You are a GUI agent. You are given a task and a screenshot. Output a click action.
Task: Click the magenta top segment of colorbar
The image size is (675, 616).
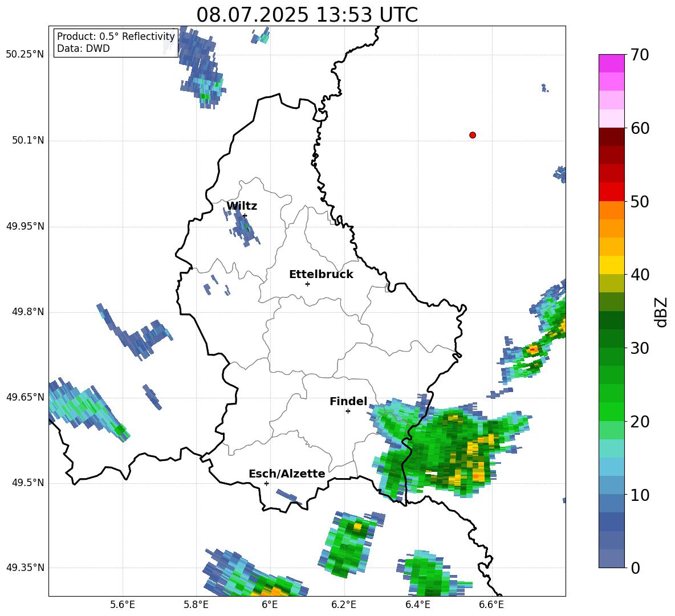point(611,63)
